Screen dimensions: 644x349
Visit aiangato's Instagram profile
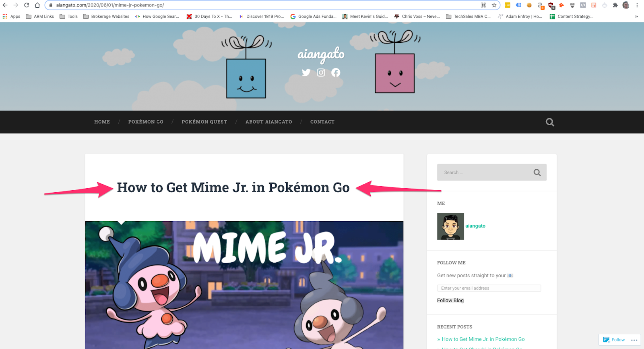click(x=321, y=73)
